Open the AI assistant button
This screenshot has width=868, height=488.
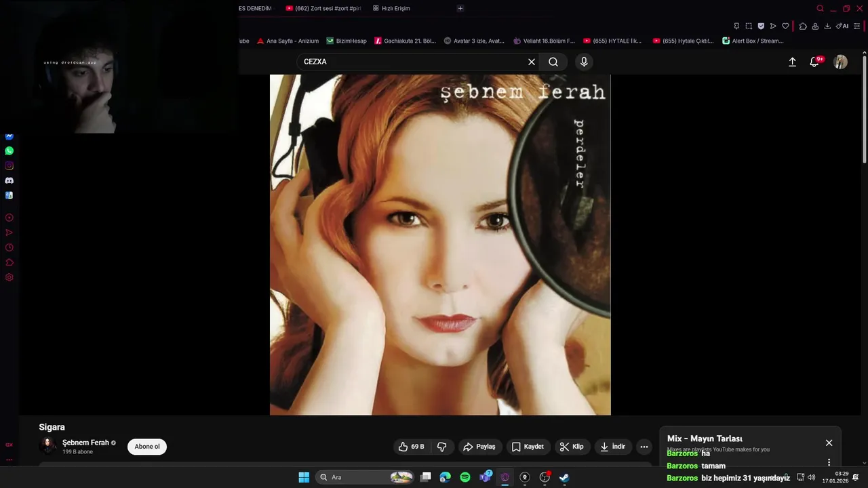coord(842,26)
